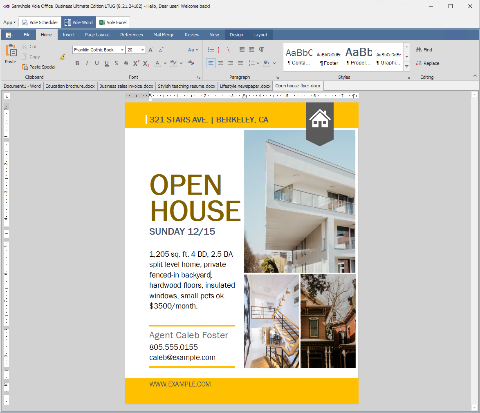
Task: Select the Format Painter brush icon
Action: [x=62, y=57]
